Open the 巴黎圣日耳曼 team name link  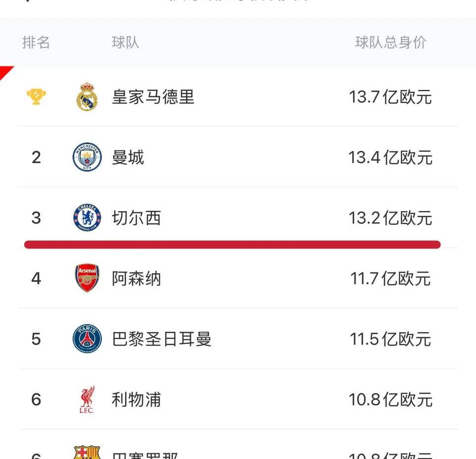point(162,339)
